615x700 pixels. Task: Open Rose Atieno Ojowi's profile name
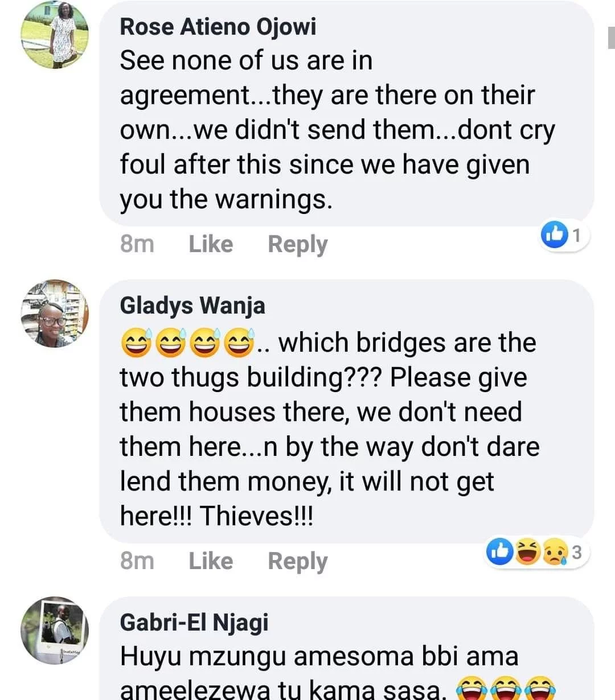[218, 27]
